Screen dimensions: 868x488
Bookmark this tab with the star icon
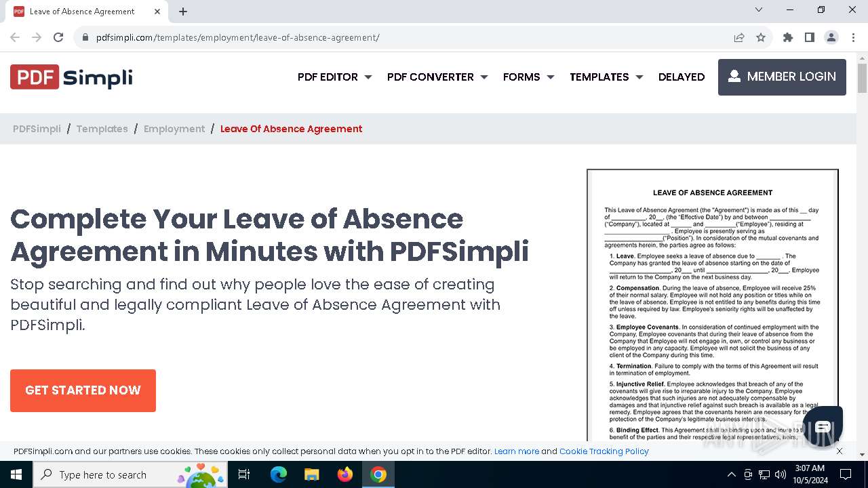[761, 37]
